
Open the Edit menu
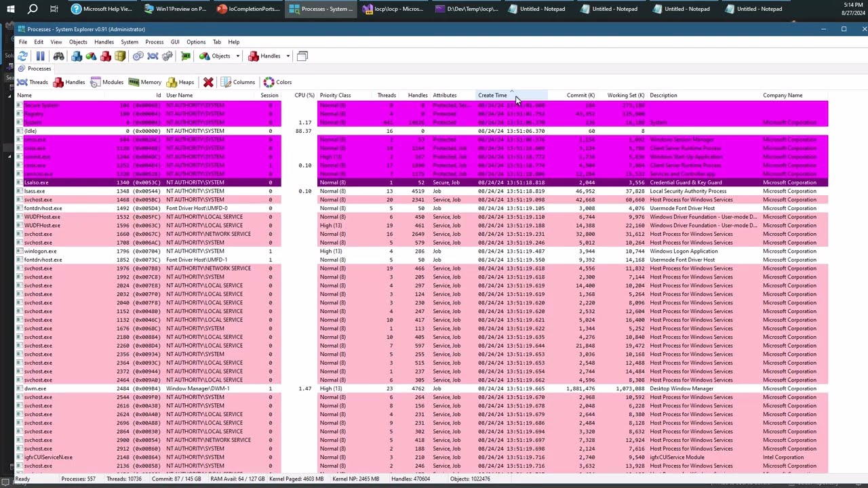point(39,42)
